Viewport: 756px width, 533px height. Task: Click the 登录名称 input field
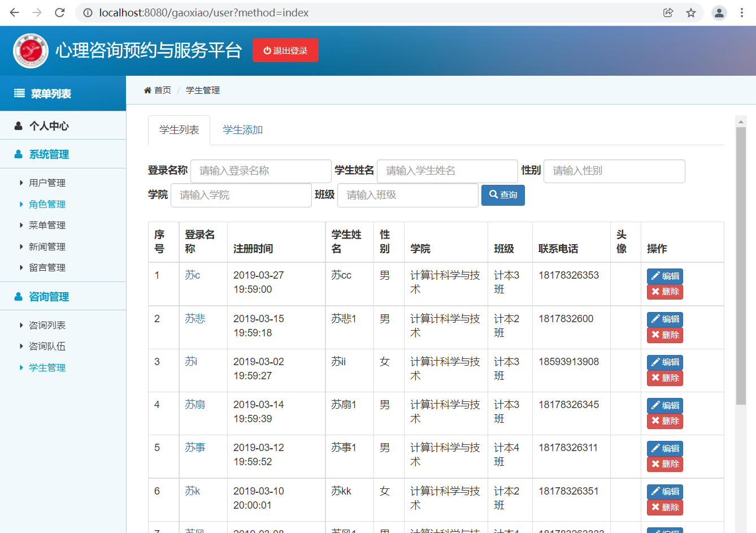260,171
